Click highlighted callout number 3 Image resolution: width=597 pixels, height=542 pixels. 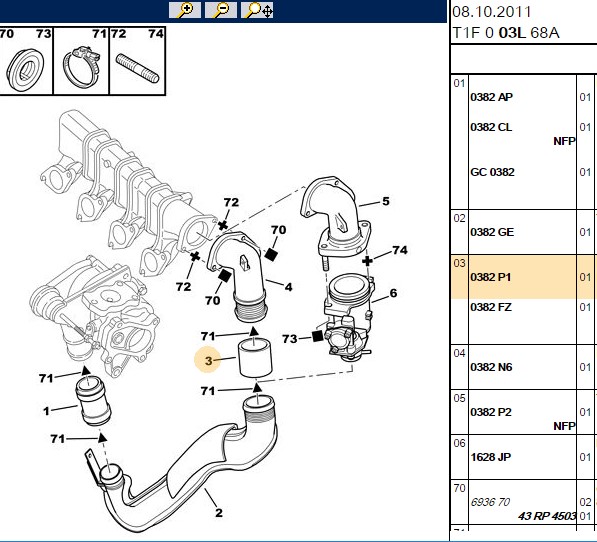tap(208, 360)
